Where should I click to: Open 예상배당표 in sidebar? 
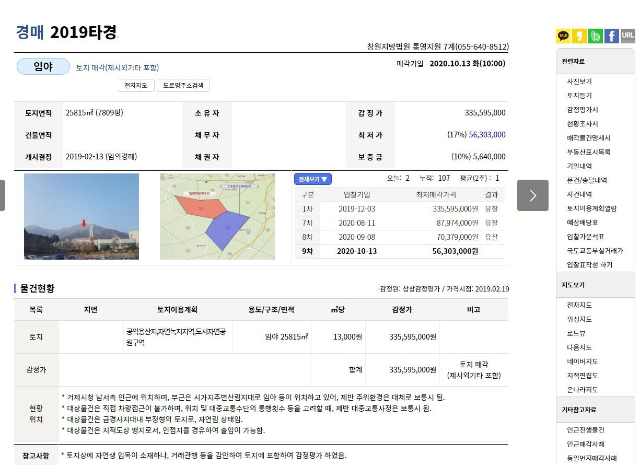pyautogui.click(x=582, y=222)
